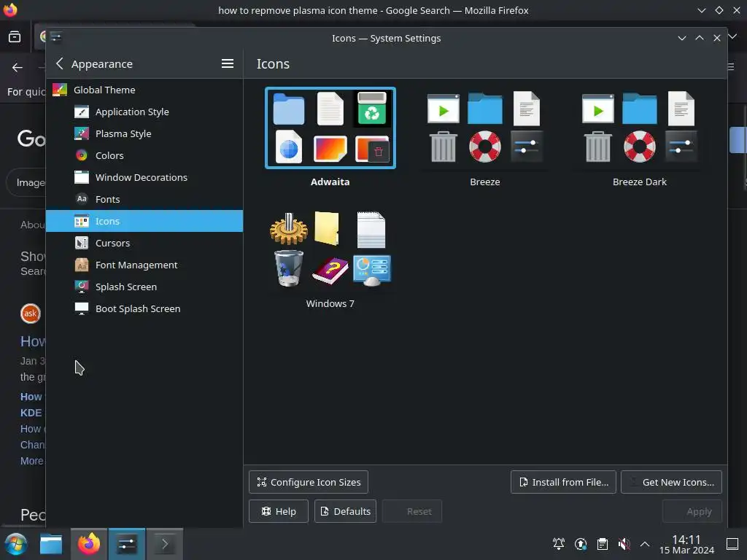Click Get New Icons button
Image resolution: width=747 pixels, height=560 pixels.
point(671,482)
